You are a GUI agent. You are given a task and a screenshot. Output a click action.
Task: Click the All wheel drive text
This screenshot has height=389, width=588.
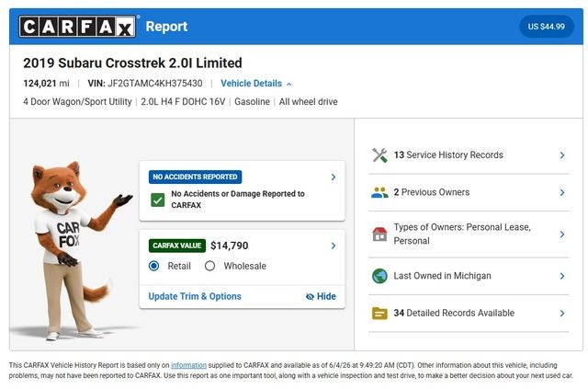click(x=309, y=102)
